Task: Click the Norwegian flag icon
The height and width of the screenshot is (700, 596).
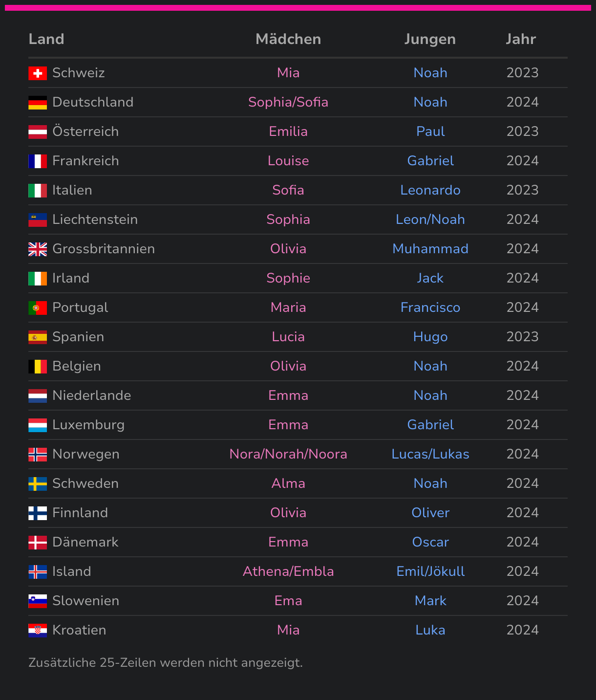Action: tap(38, 455)
